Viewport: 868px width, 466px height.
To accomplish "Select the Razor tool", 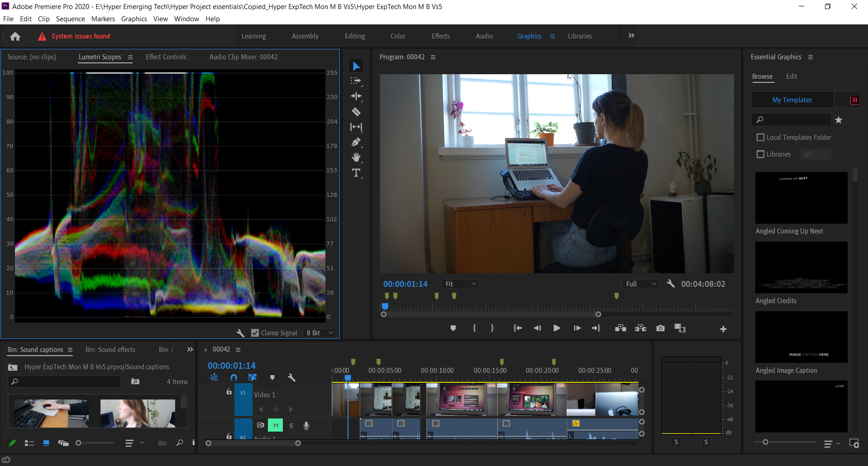I will pos(356,112).
